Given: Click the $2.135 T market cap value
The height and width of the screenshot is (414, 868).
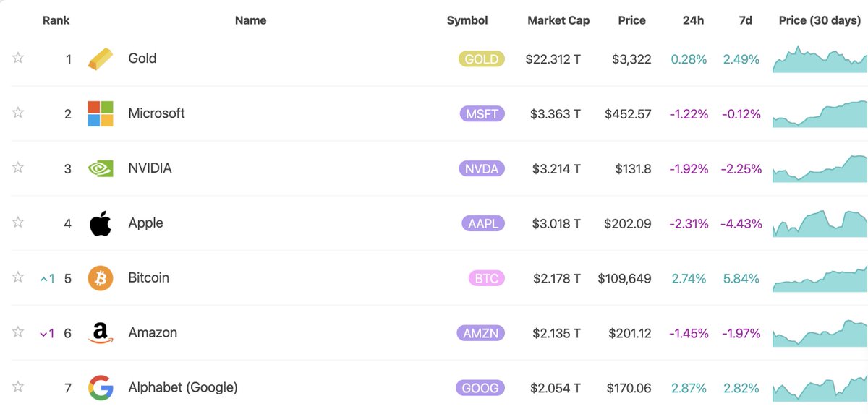Looking at the screenshot, I should (557, 334).
